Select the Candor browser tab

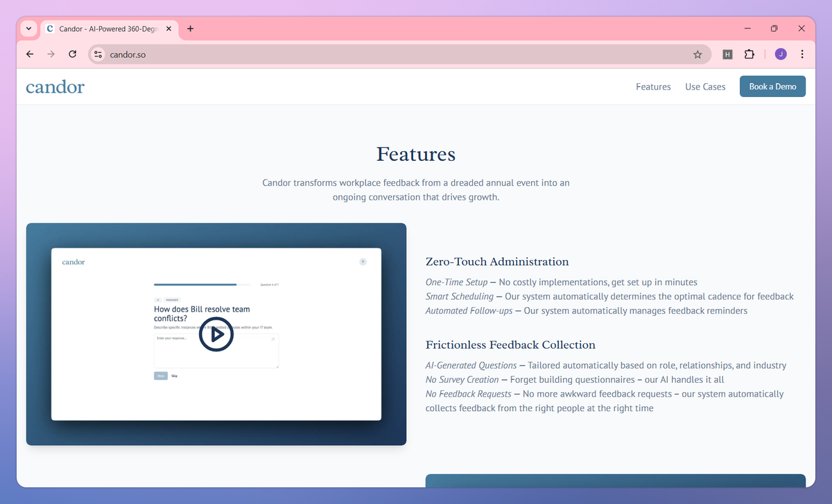[108, 28]
